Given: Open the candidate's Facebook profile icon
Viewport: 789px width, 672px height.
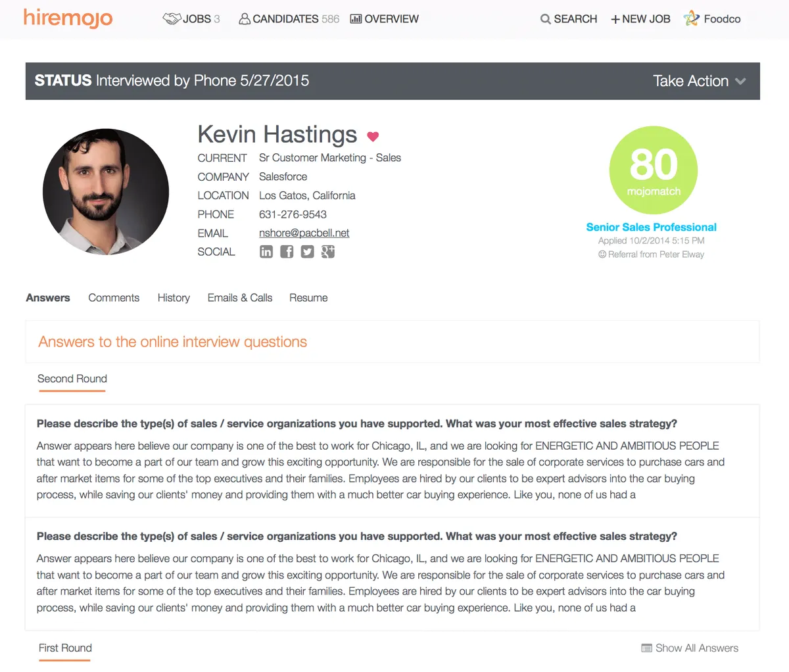Looking at the screenshot, I should point(287,252).
